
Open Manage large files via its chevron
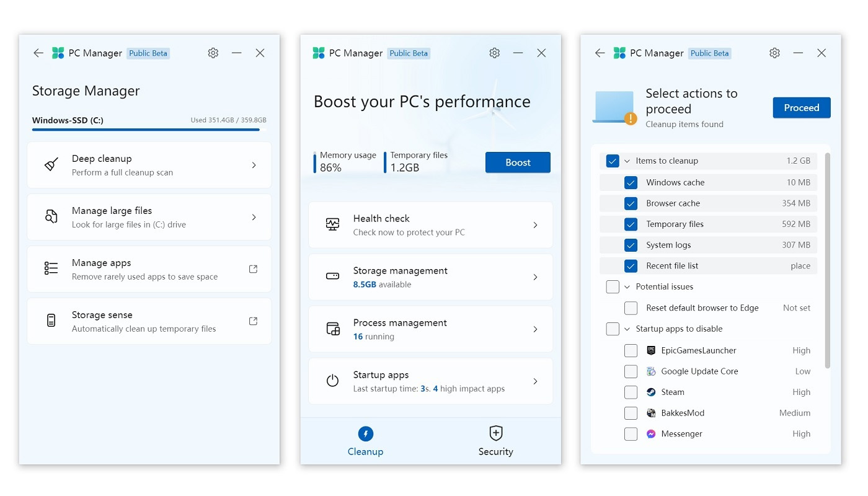(x=254, y=217)
